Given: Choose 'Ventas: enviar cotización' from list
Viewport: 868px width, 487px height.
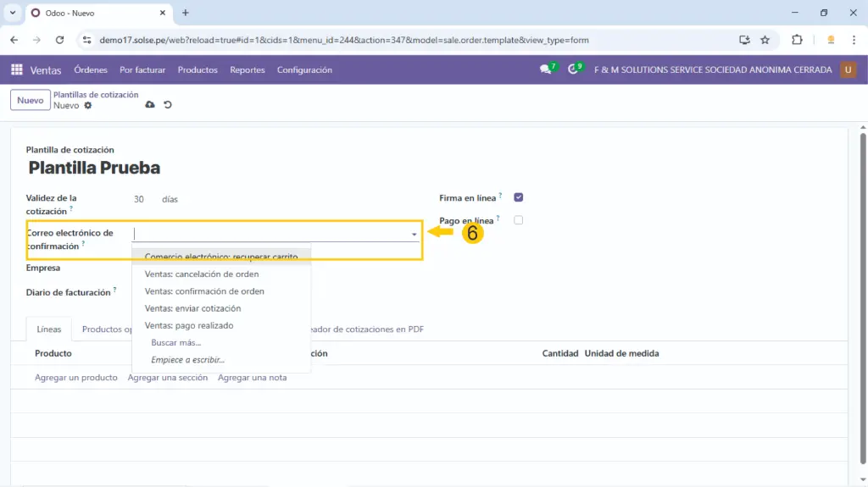Looking at the screenshot, I should pyautogui.click(x=192, y=308).
